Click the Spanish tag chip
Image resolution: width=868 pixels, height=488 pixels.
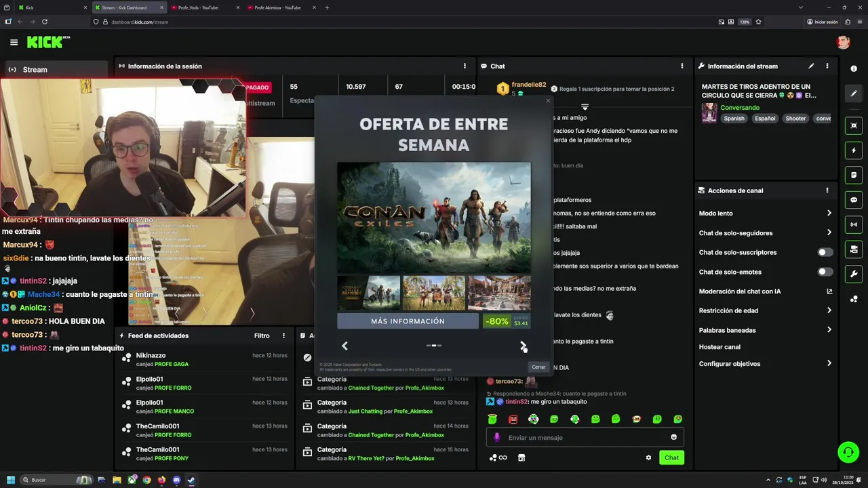click(x=734, y=119)
